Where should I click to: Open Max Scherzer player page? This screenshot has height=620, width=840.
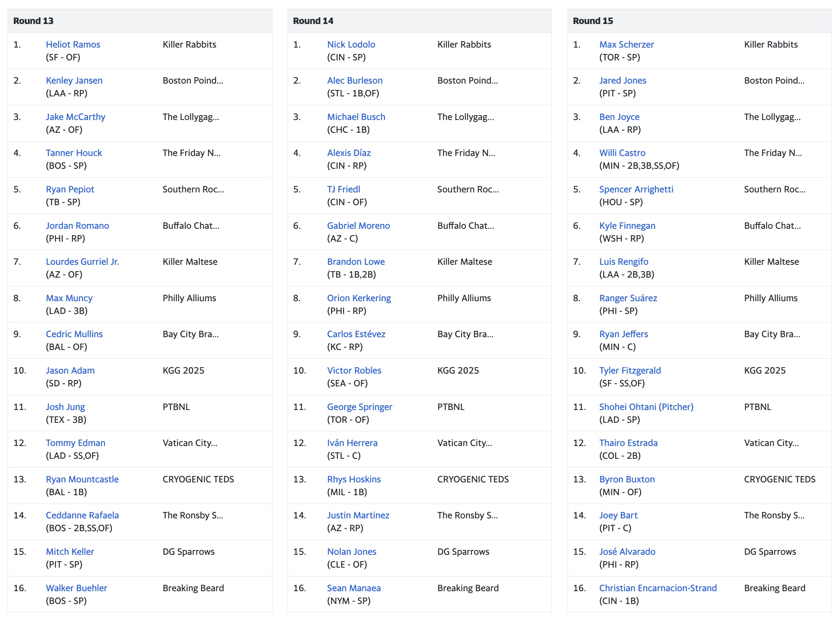626,44
